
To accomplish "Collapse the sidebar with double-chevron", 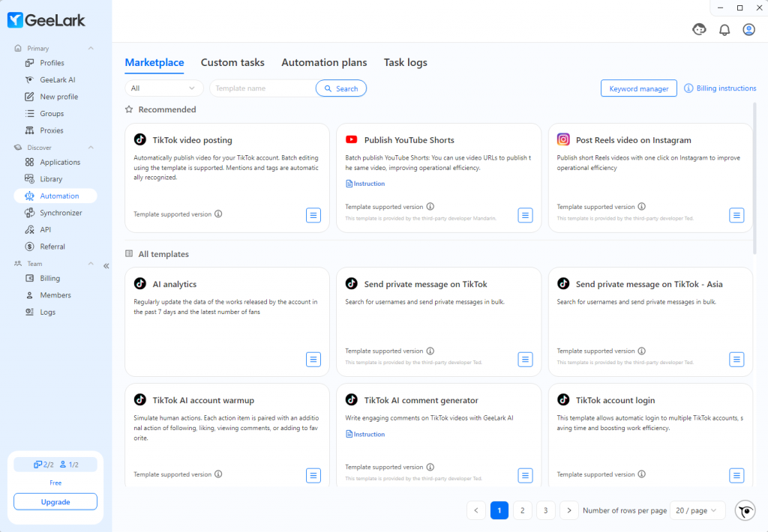I will click(x=106, y=266).
